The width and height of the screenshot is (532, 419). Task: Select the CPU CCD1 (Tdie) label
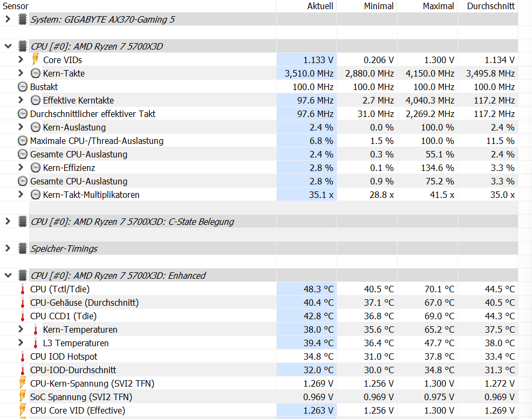[x=63, y=316]
